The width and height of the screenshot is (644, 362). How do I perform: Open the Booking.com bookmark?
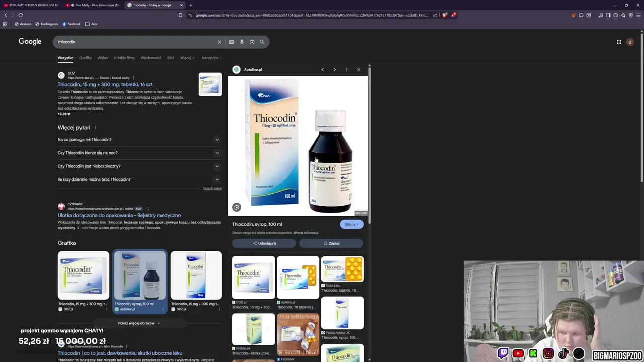click(x=47, y=24)
